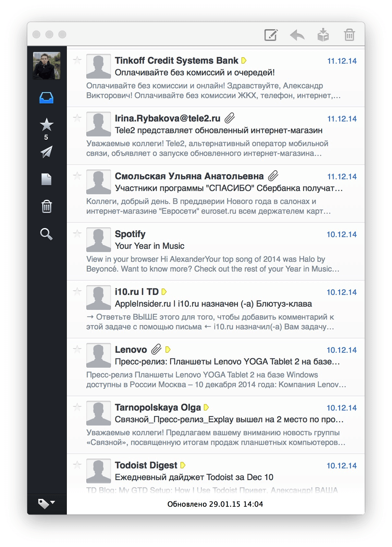The image size is (392, 547).
Task: Click preview text 'Оплачивайте без комиссии и онлайн!'
Action: tap(155, 86)
